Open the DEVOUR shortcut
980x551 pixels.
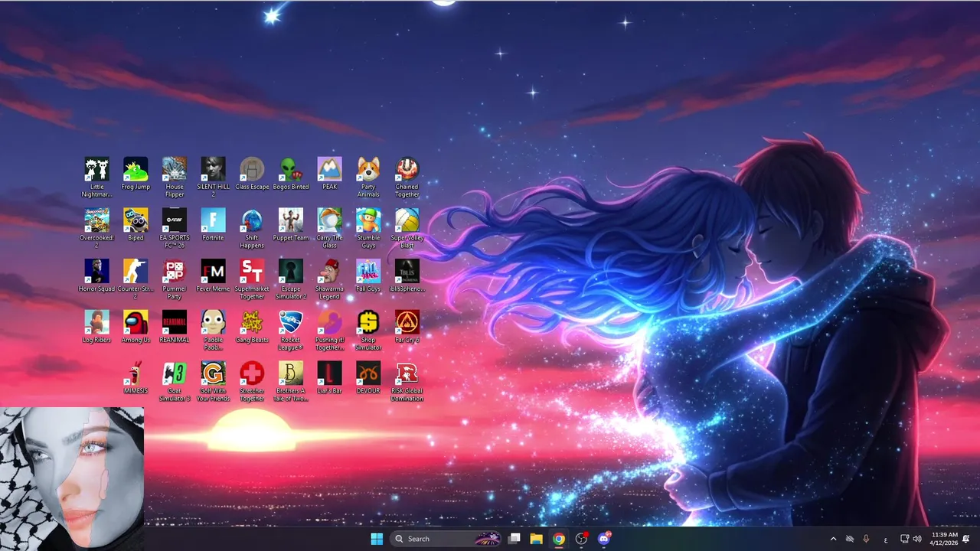coord(368,378)
